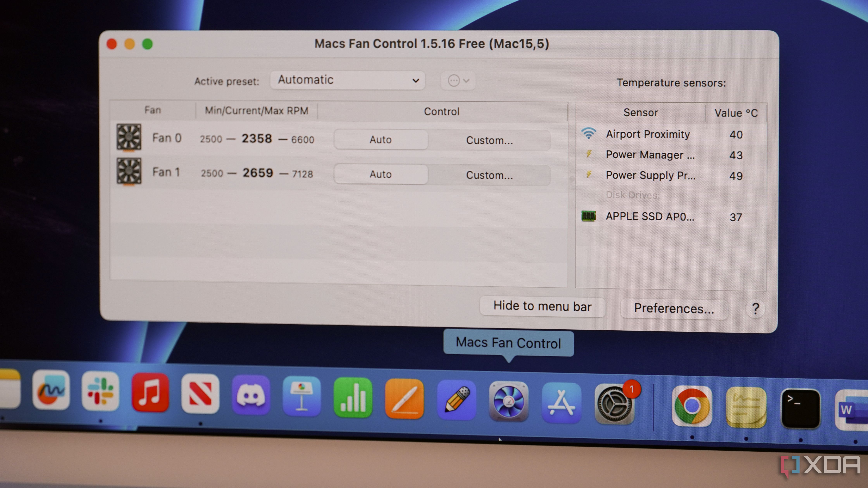The width and height of the screenshot is (868, 488).
Task: Switch Fan 0 to Custom control
Action: [489, 140]
